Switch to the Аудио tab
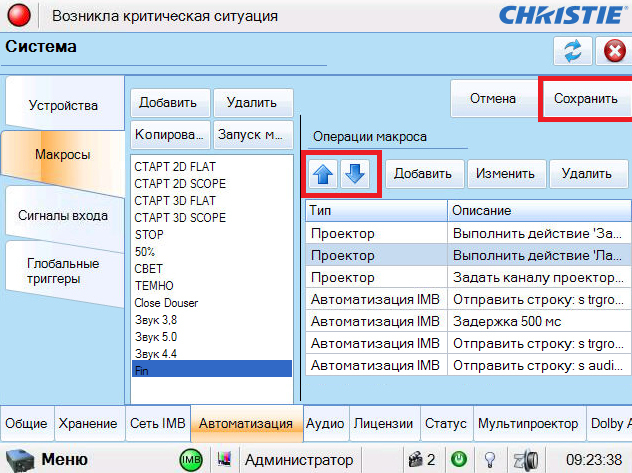Viewport: 632px width, 473px height. (x=325, y=423)
